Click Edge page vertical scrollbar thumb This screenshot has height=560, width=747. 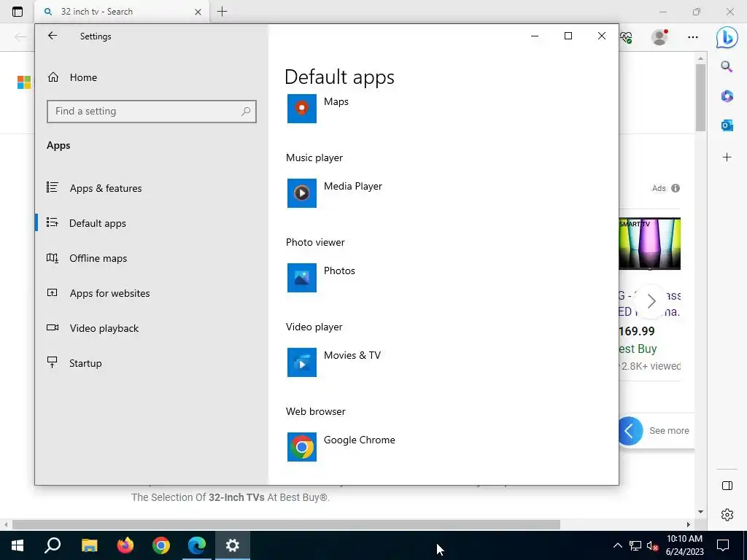click(700, 97)
